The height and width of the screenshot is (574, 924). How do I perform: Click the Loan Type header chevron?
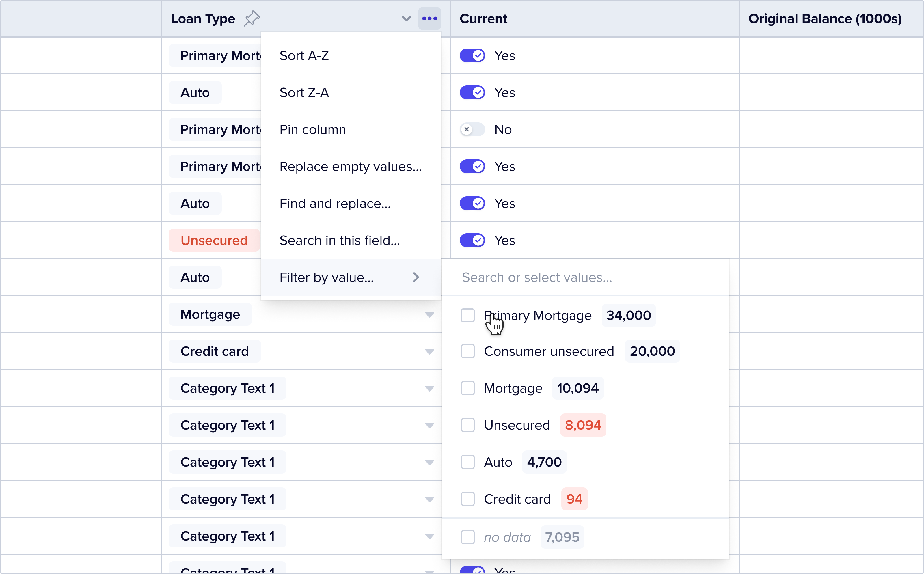coord(406,18)
